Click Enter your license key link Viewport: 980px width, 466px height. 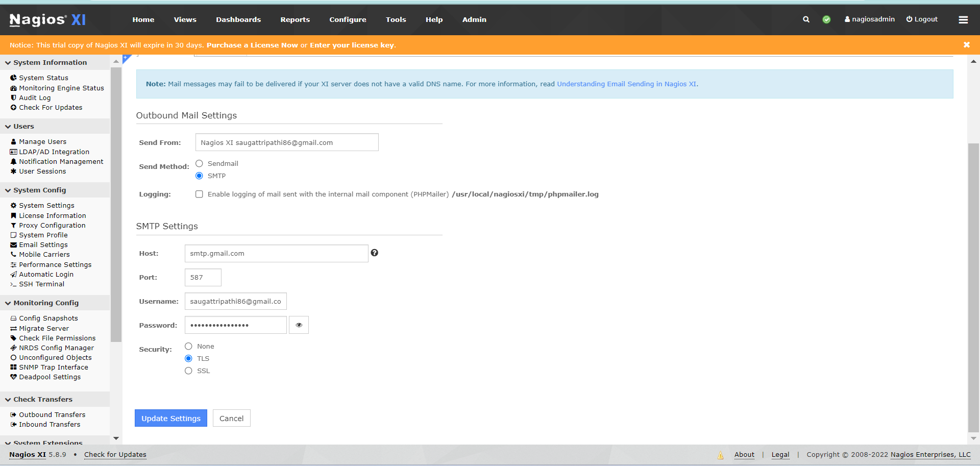click(x=352, y=45)
